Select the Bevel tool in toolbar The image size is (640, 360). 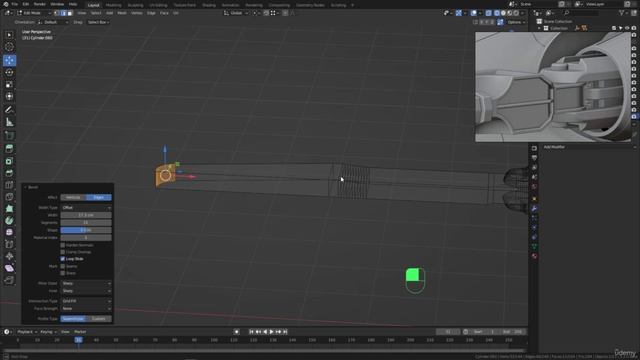pos(9,173)
